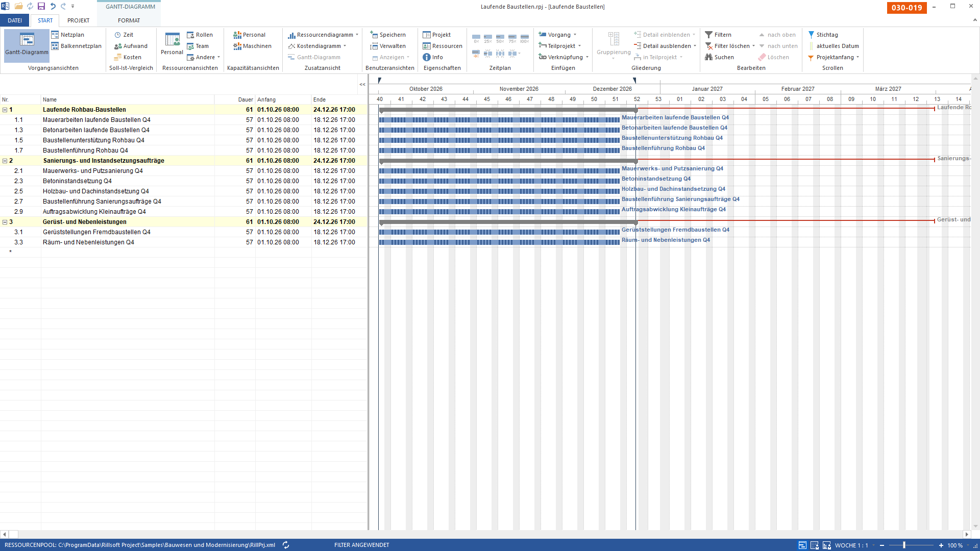Show the Zeit Soll-Ist comparison
Screen dimensions: 980x551
tap(124, 35)
